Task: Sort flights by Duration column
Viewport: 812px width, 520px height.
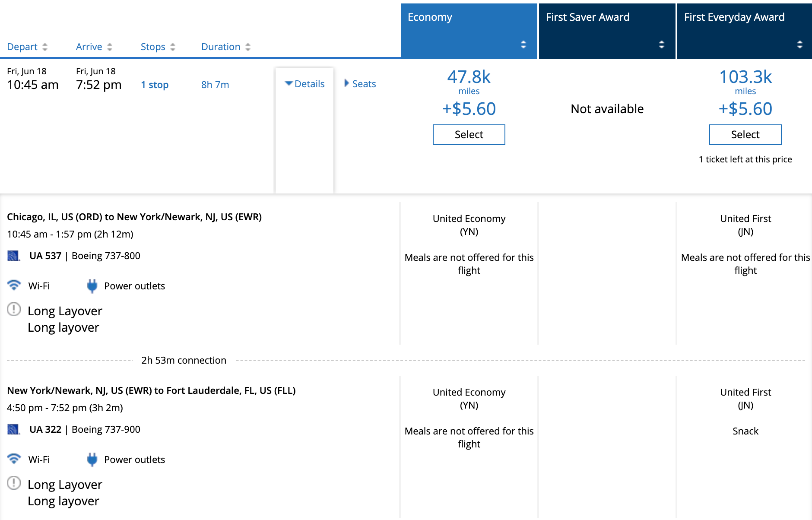Action: [x=226, y=47]
